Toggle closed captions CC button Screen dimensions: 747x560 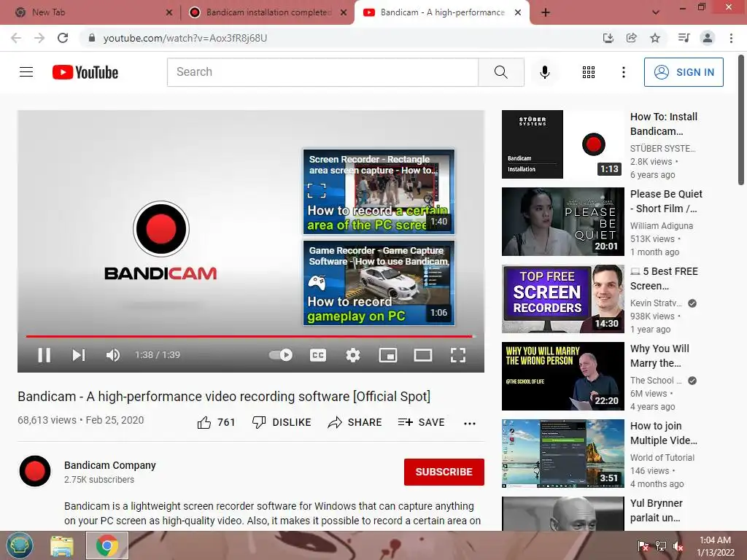(x=318, y=355)
